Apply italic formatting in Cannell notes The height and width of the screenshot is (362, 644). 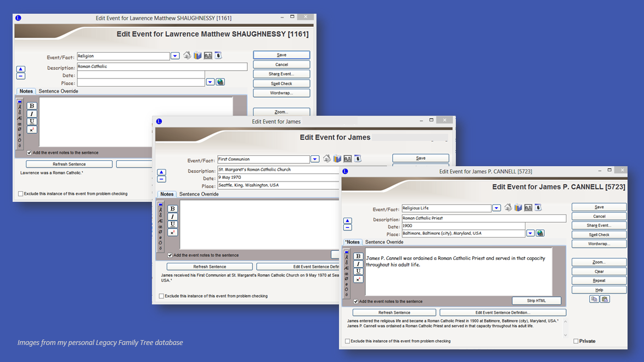click(x=358, y=264)
